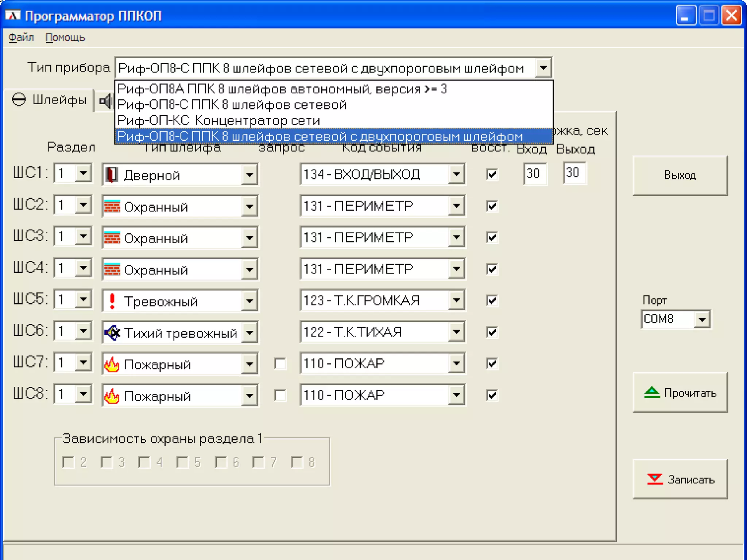Viewport: 747px width, 560px height.
Task: Select Риф-ОП-КС Концентратор сети from list
Action: click(x=219, y=121)
